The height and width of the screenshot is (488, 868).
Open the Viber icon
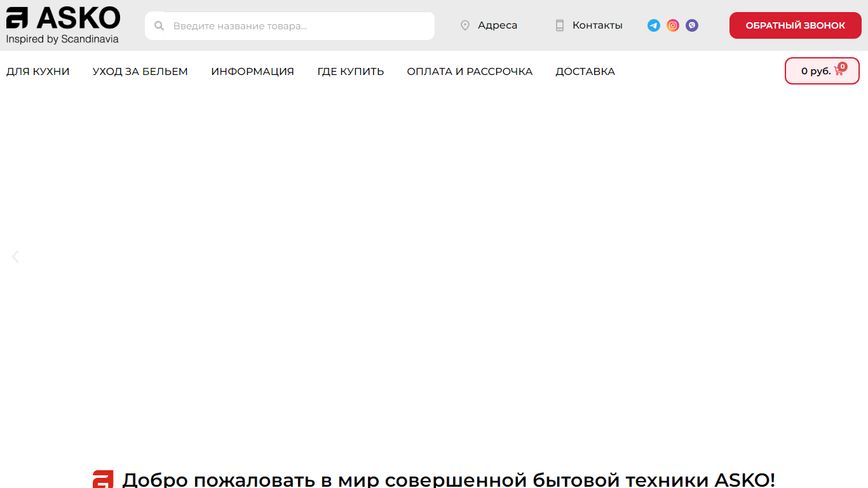(x=692, y=25)
